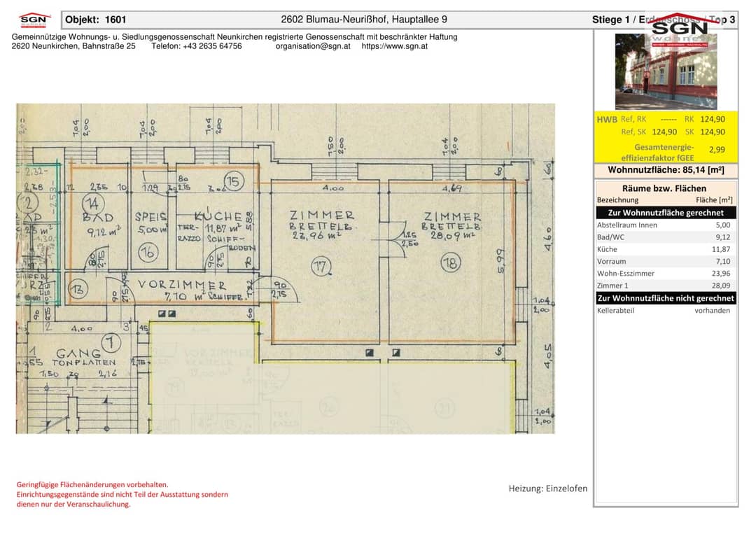Viewport: 756px width, 534px height.
Task: Click the '28,09 m²' area in the right Zimmer
Action: click(453, 236)
